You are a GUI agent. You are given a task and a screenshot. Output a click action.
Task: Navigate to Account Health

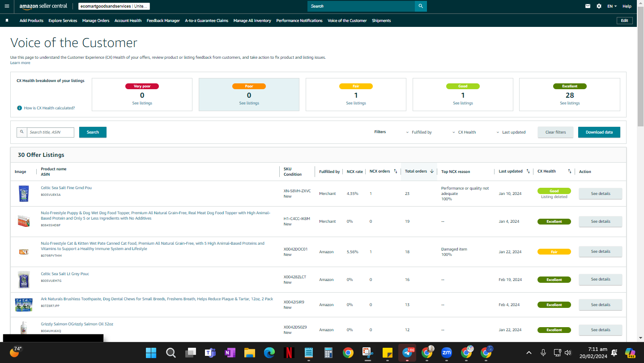[x=128, y=21]
